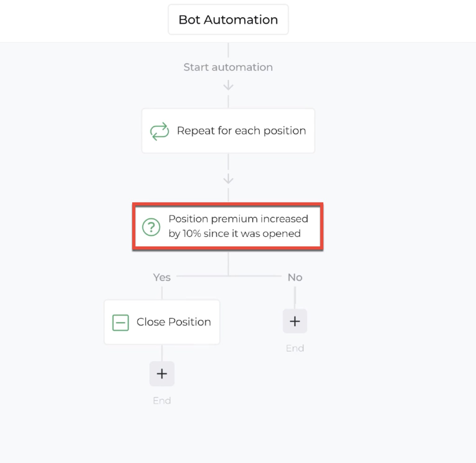Select the Yes branch label
476x463 pixels.
click(162, 277)
